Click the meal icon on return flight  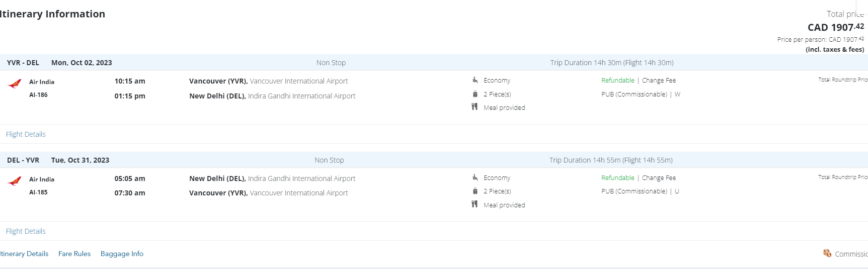click(474, 204)
